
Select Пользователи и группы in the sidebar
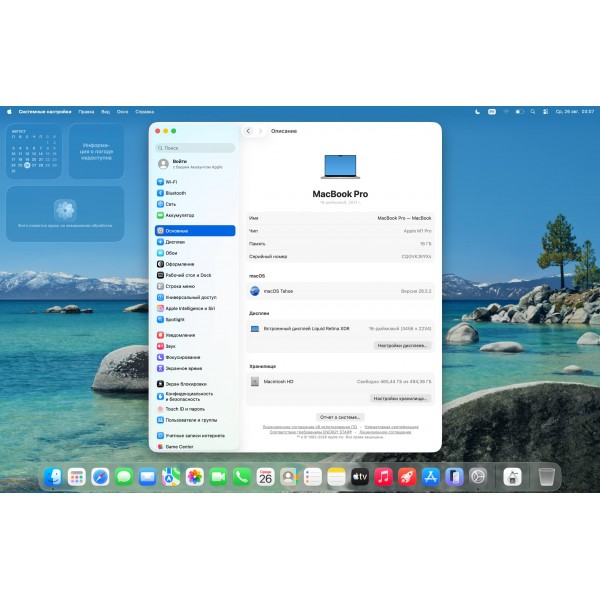pos(195,420)
